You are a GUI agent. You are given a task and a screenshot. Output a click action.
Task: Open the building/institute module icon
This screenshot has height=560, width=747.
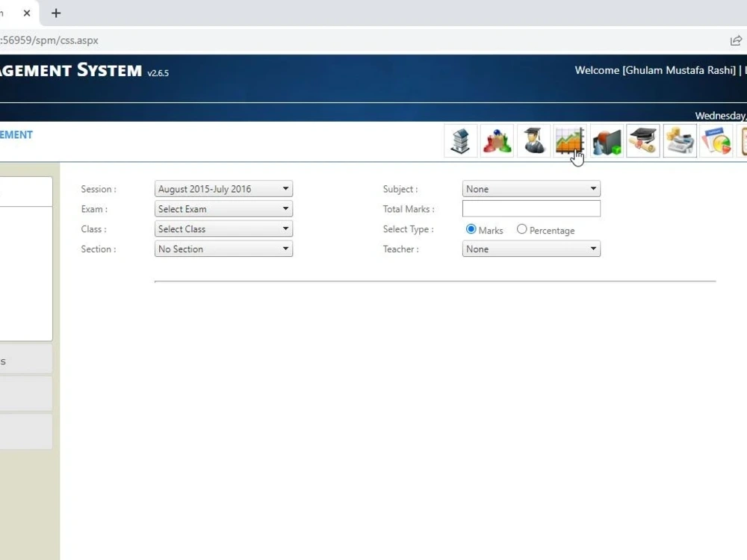click(461, 141)
